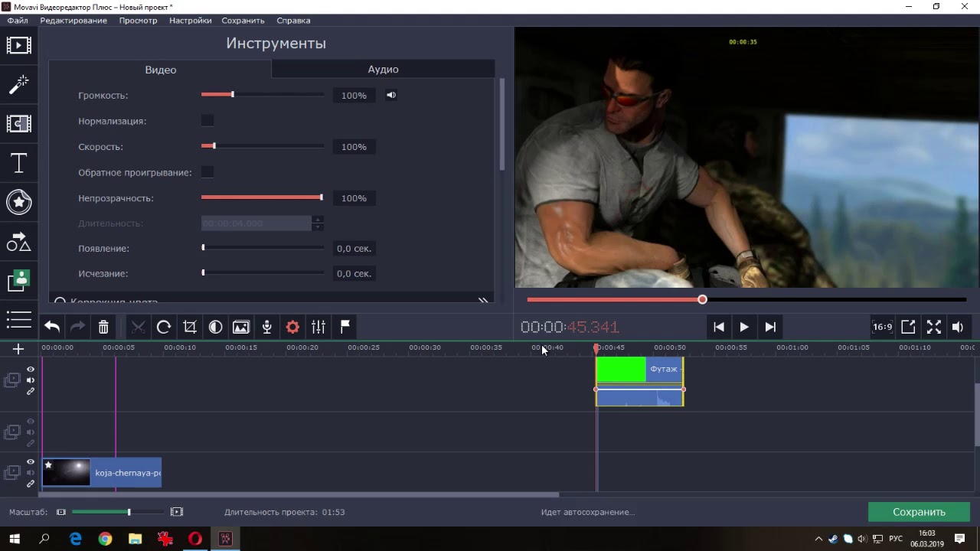Open the Сохранить menu in menu bar
980x551 pixels.
point(243,21)
